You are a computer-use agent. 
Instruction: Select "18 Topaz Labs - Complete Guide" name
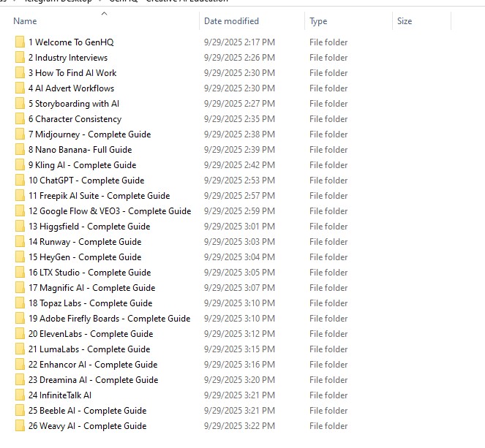[x=90, y=303]
